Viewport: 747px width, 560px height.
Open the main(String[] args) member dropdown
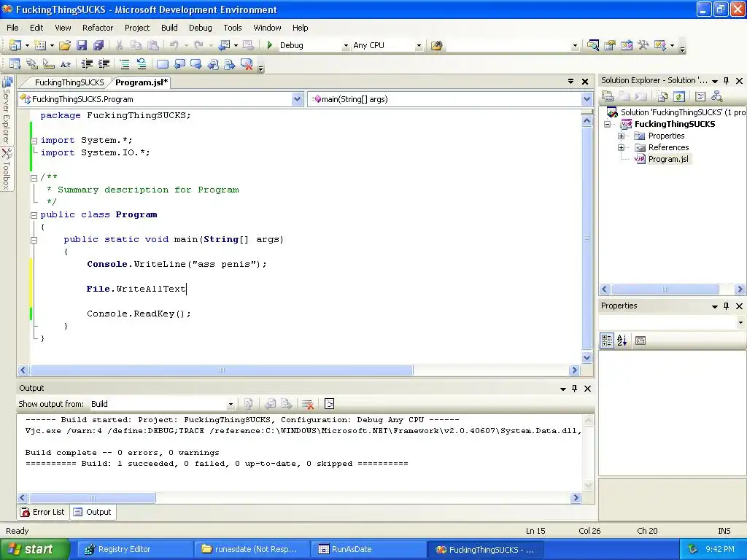[587, 99]
